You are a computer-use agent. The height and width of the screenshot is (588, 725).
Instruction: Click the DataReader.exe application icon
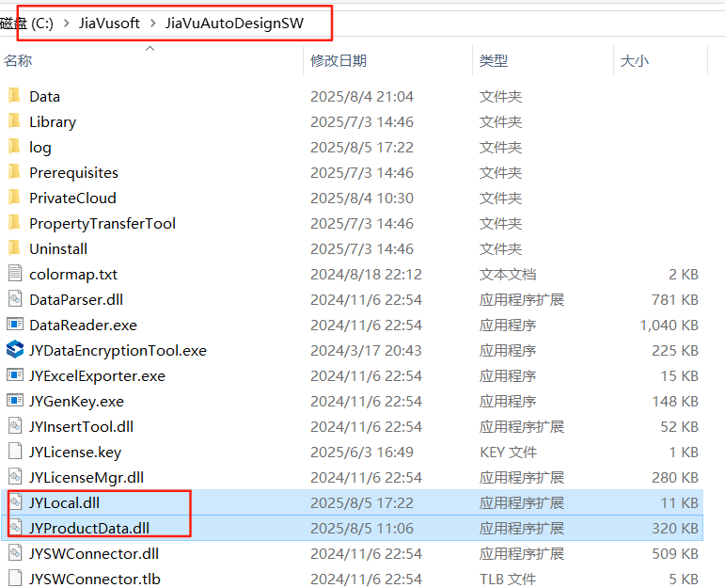(x=15, y=325)
